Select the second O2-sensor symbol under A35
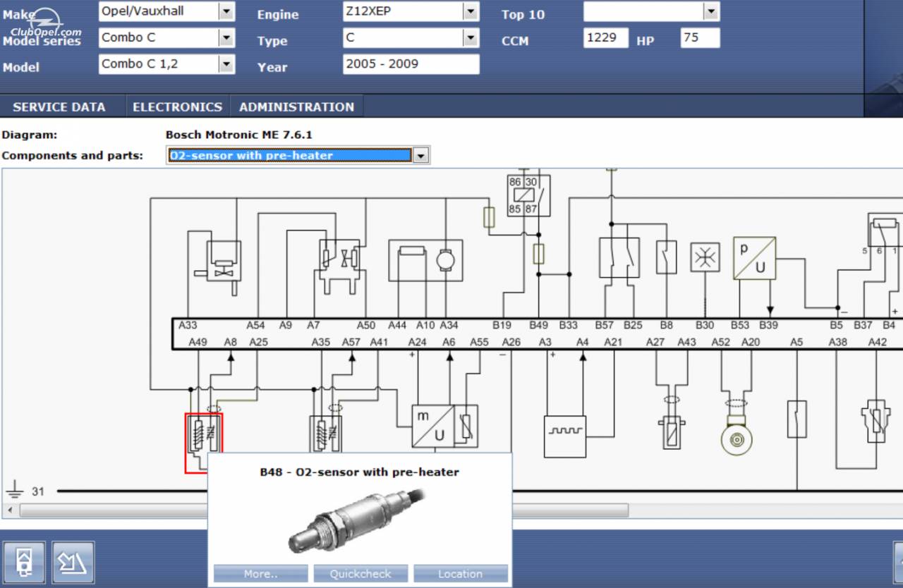The width and height of the screenshot is (903, 588). pos(326,434)
